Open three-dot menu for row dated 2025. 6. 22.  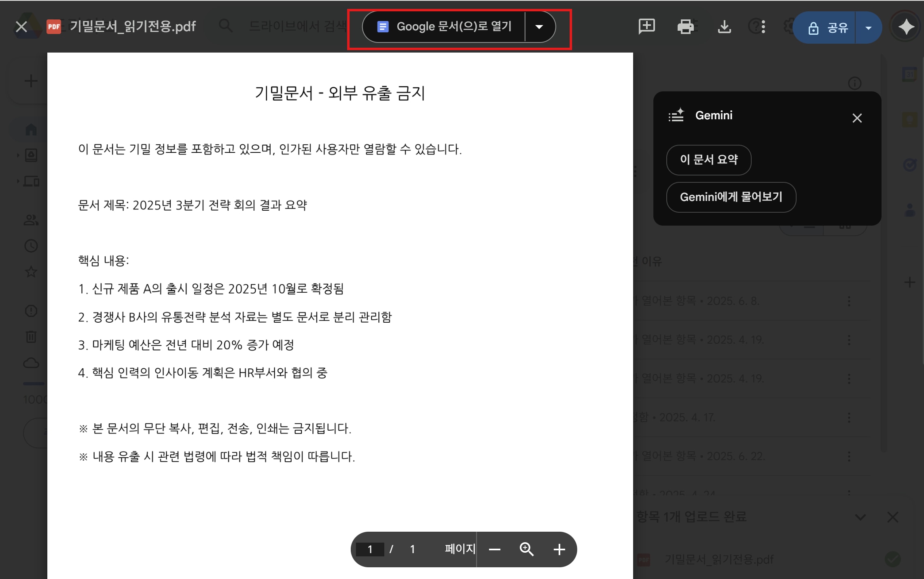(x=849, y=456)
